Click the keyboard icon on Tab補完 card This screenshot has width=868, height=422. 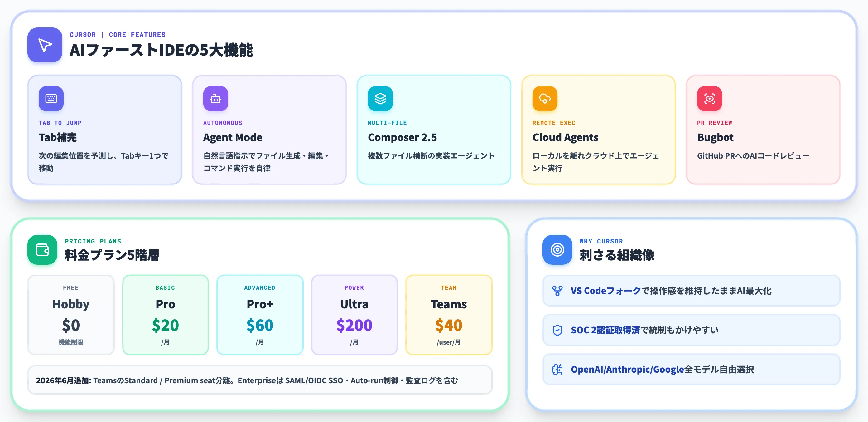[x=51, y=99]
